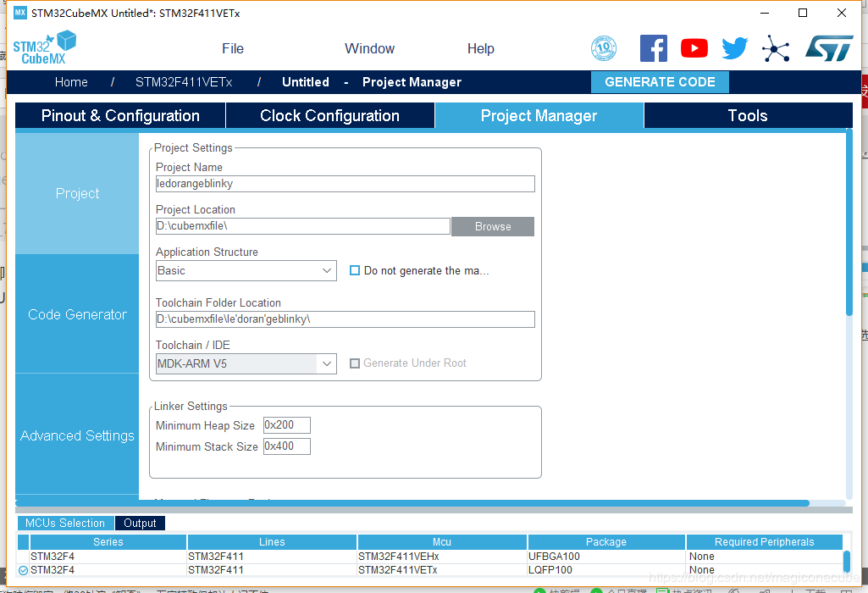Screen dimensions: 868x593
Task: Click the STM32CubeMX logo icon
Action: 44,47
